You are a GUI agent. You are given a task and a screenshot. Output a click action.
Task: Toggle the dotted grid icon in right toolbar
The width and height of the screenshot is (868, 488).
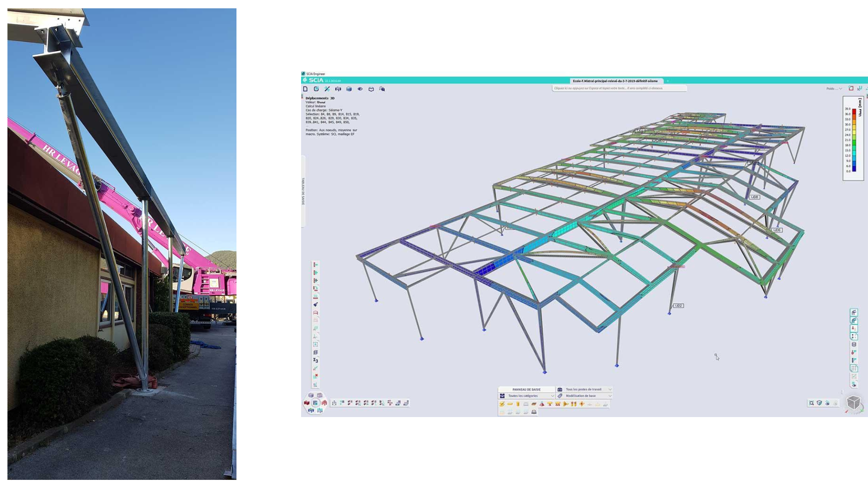(x=854, y=368)
